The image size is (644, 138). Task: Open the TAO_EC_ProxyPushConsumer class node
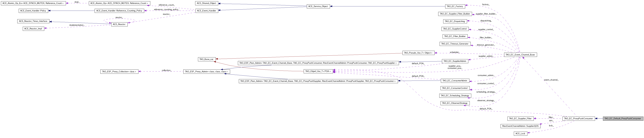[x=579, y=118]
